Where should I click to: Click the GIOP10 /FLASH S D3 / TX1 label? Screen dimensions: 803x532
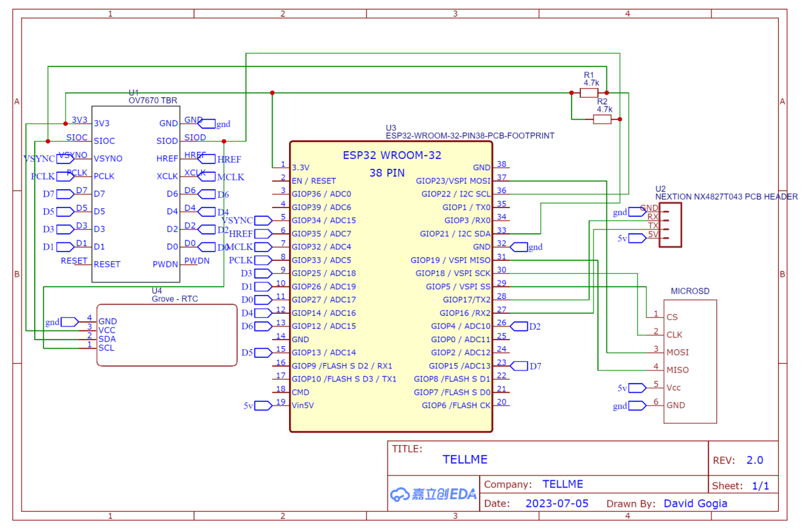344,379
